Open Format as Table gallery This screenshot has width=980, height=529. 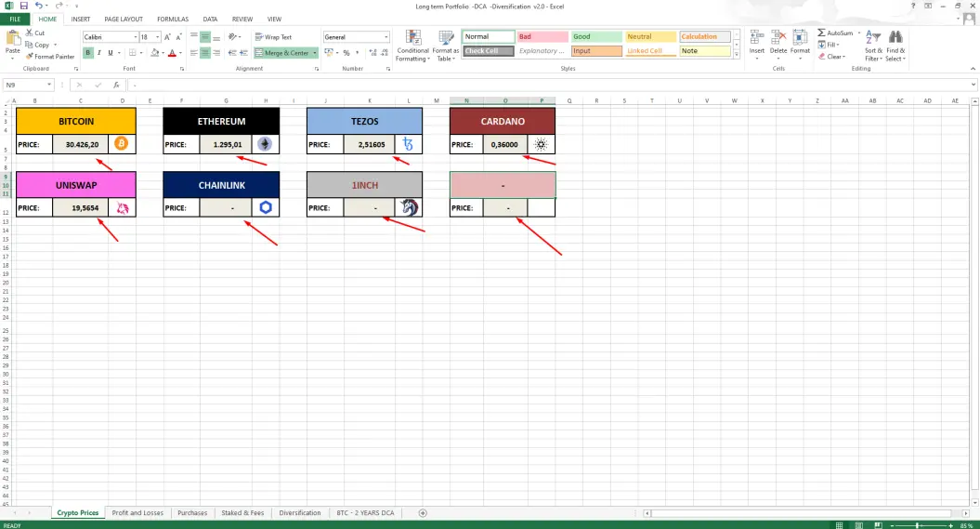tap(446, 46)
